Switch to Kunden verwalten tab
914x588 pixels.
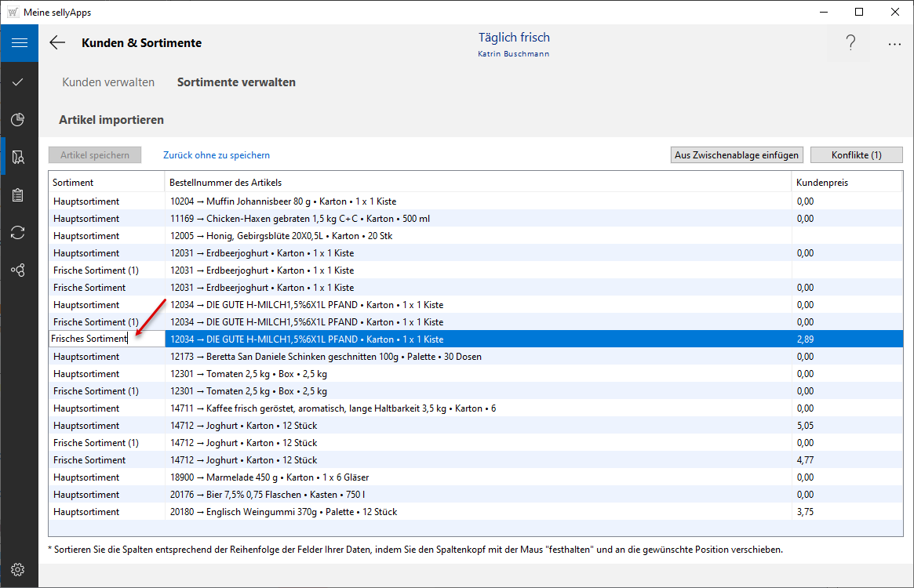(108, 82)
